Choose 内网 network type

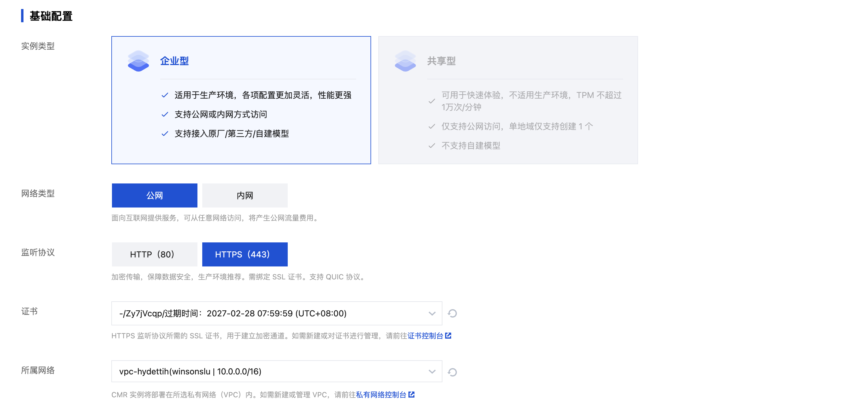[x=245, y=195]
